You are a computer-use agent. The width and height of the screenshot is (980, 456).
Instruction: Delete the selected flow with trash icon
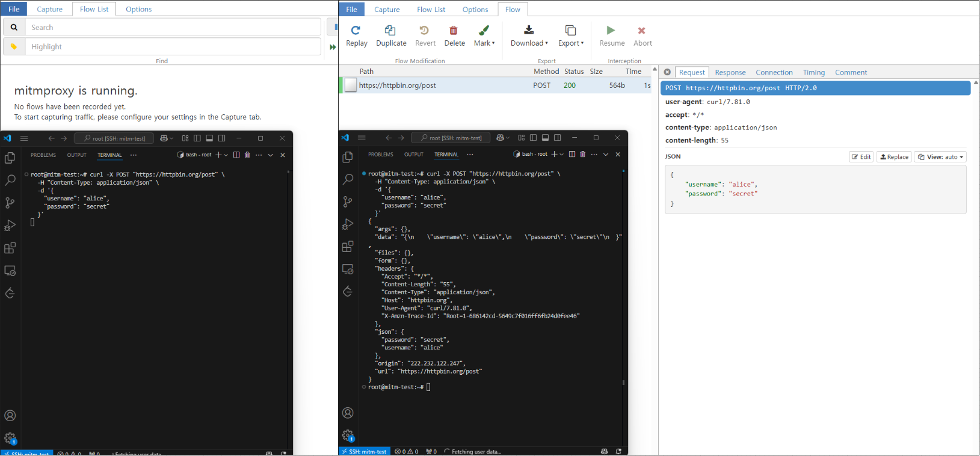pos(454,30)
